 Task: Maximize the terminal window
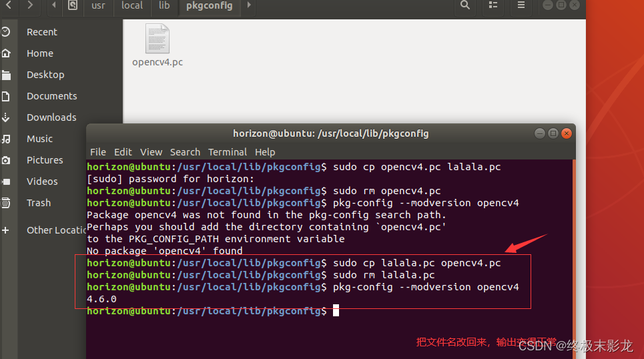(x=553, y=133)
